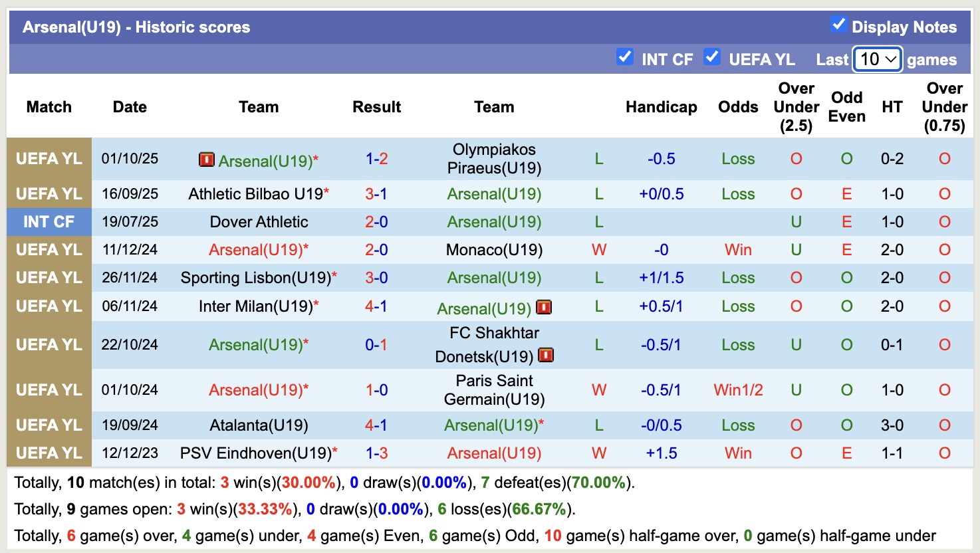
Task: Click the UEFA YL label on the 12/12/23 row
Action: click(49, 453)
